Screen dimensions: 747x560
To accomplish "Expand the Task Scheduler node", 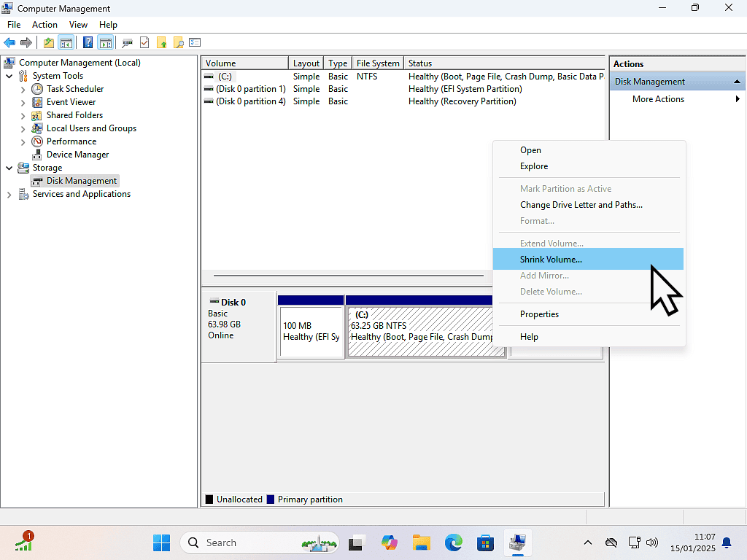I will click(x=23, y=89).
